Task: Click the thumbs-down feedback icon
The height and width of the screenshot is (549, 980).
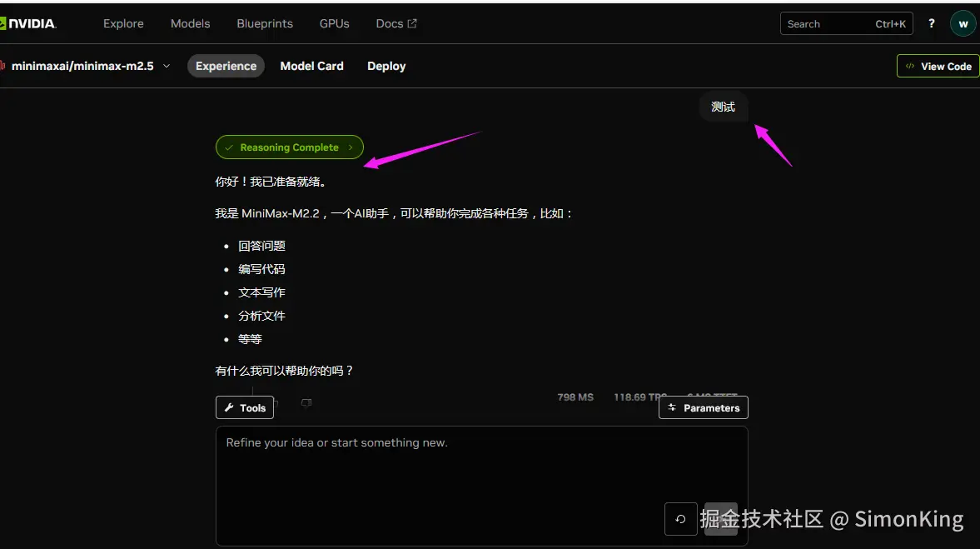Action: pos(306,402)
